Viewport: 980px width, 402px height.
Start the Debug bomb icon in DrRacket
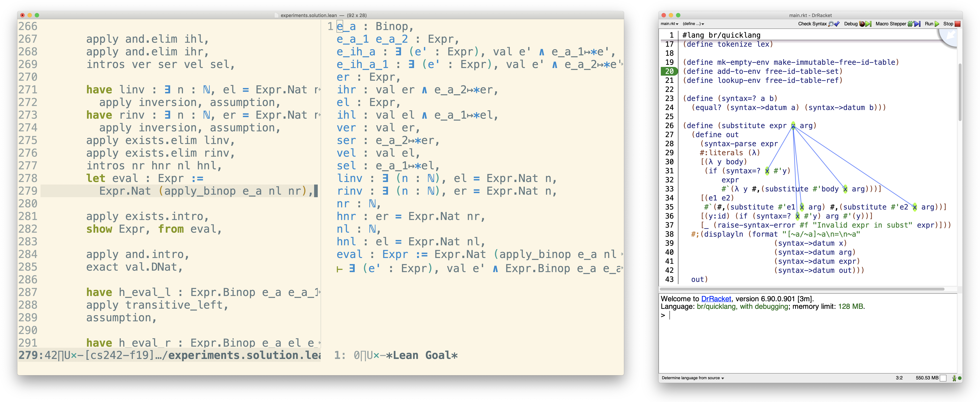point(862,24)
